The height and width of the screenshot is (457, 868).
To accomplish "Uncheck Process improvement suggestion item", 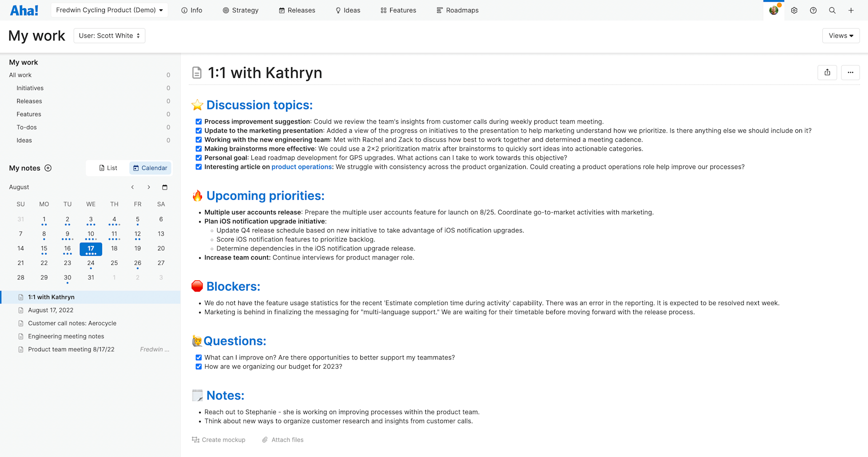I will (x=198, y=122).
